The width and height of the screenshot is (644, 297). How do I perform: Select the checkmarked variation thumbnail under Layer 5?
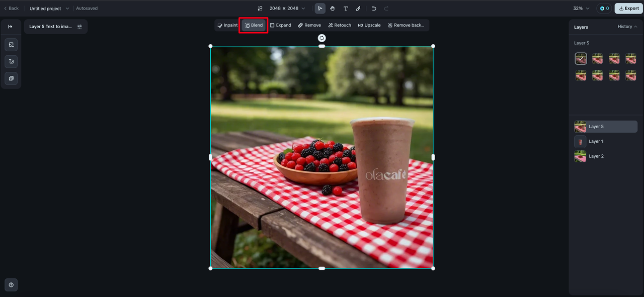[581, 59]
